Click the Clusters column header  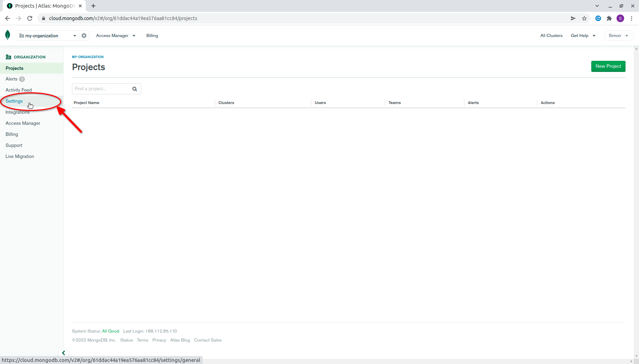(226, 103)
